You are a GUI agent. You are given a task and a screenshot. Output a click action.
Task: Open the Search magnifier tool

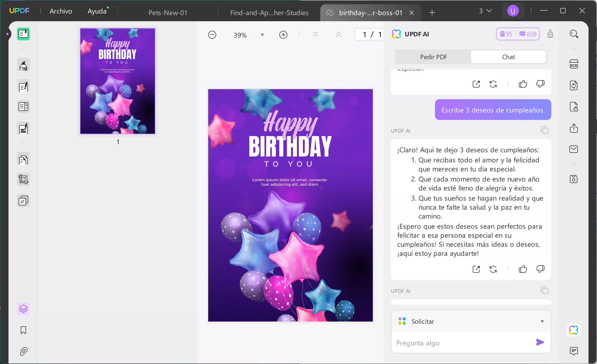coord(574,34)
